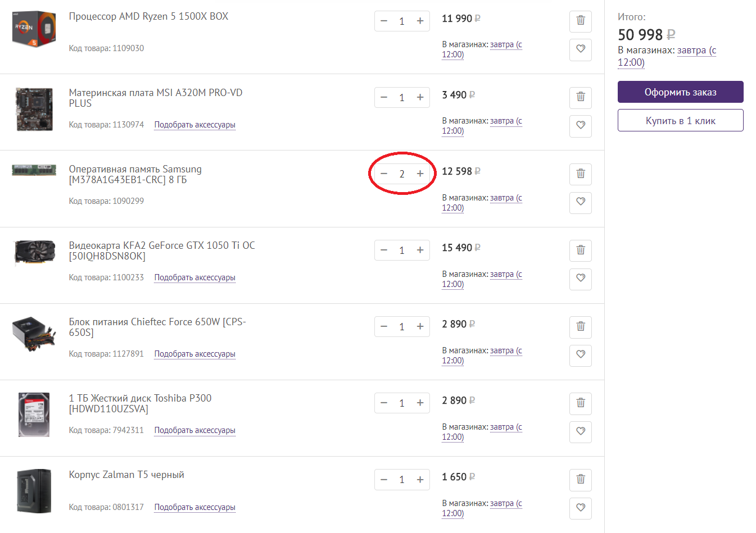Image resolution: width=756 pixels, height=533 pixels.
Task: Decrease GTX 1050 Ti quantity
Action: click(x=384, y=250)
